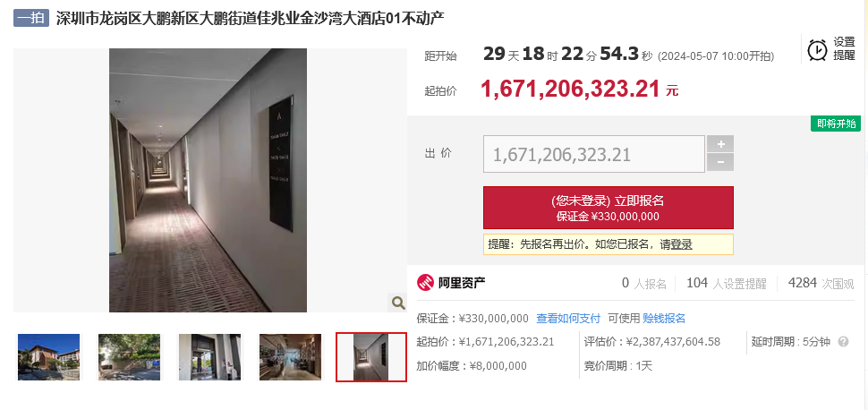The width and height of the screenshot is (868, 410).
Task: Decrease the bid with the minus button
Action: point(720,162)
